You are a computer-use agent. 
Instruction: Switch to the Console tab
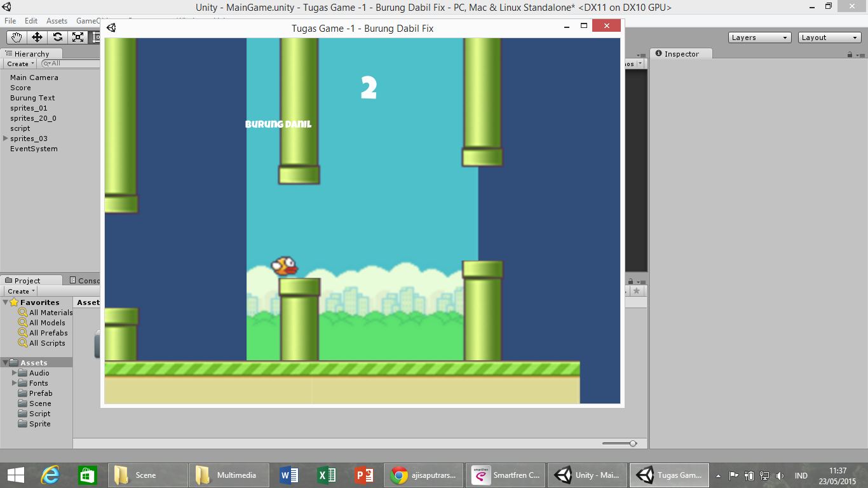[85, 280]
